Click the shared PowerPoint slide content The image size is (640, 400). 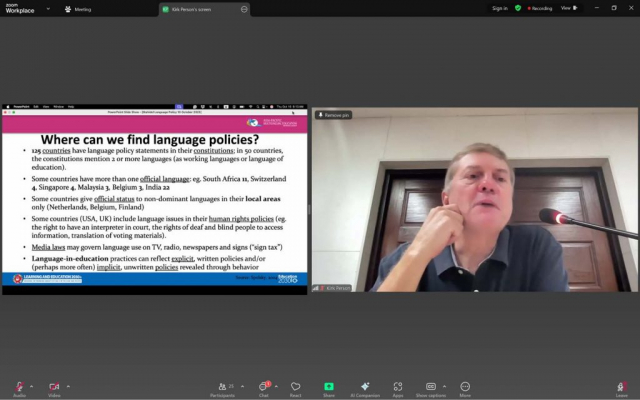(x=155, y=200)
